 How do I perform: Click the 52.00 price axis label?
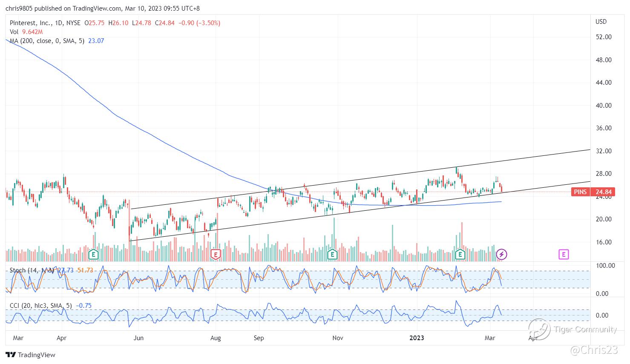[x=604, y=37]
